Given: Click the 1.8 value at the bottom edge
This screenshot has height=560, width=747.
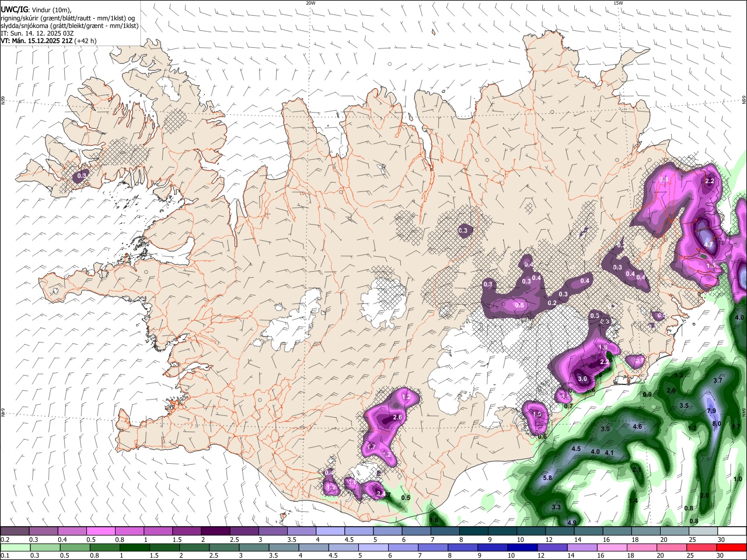Looking at the screenshot, I should click(434, 520).
